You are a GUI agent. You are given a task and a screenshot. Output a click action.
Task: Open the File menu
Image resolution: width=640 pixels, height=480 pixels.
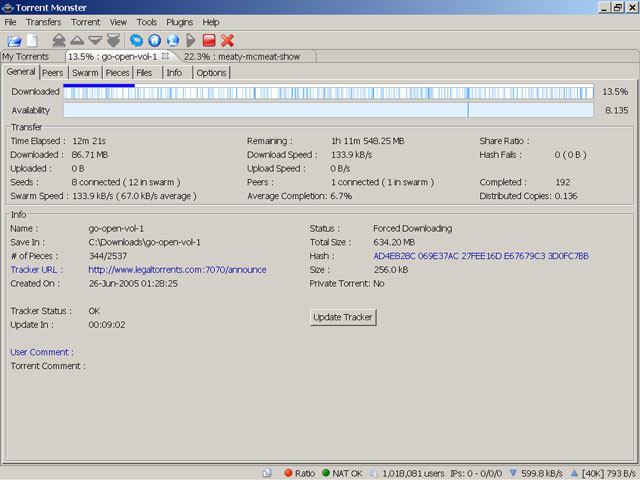(x=10, y=22)
